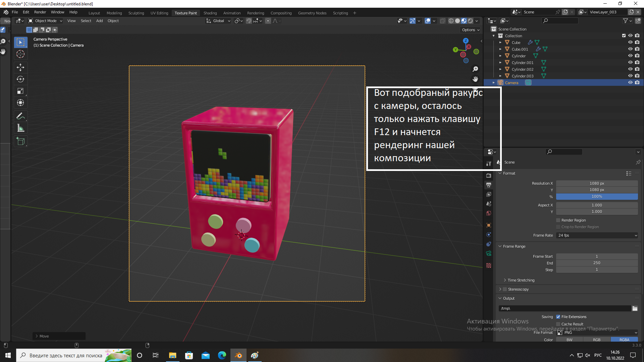The height and width of the screenshot is (362, 644).
Task: Open the World properties globe tab
Action: 489,213
